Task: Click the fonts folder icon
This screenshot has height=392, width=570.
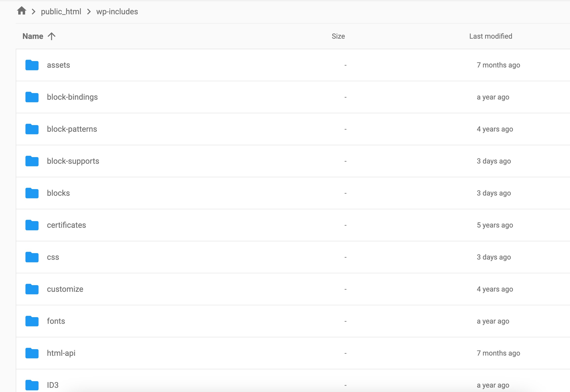Action: coord(32,321)
